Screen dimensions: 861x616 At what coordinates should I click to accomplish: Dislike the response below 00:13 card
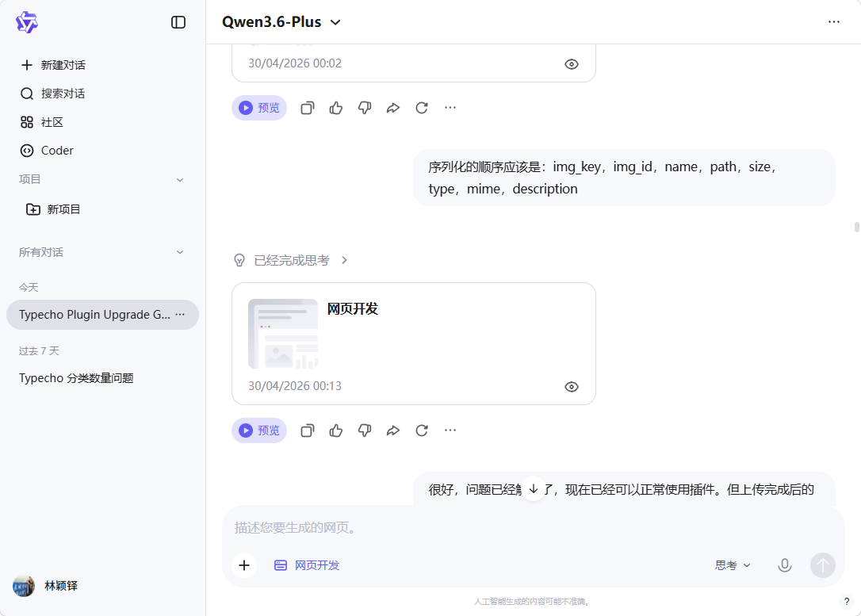tap(365, 430)
